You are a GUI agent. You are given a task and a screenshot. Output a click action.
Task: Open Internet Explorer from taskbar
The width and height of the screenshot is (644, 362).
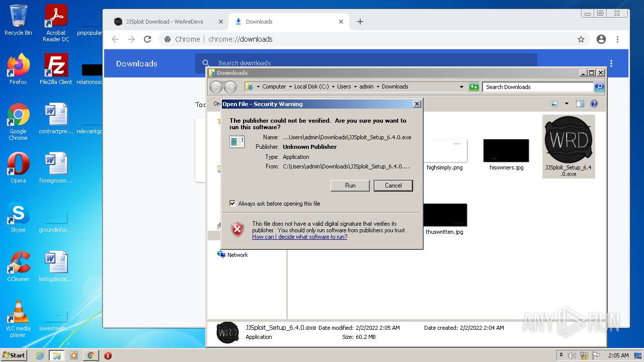[x=40, y=355]
